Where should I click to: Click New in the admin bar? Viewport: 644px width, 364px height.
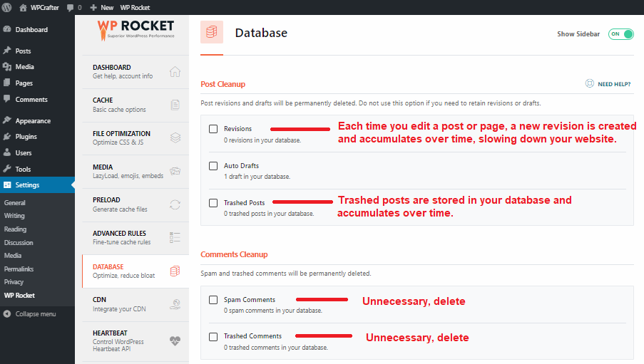pyautogui.click(x=107, y=7)
